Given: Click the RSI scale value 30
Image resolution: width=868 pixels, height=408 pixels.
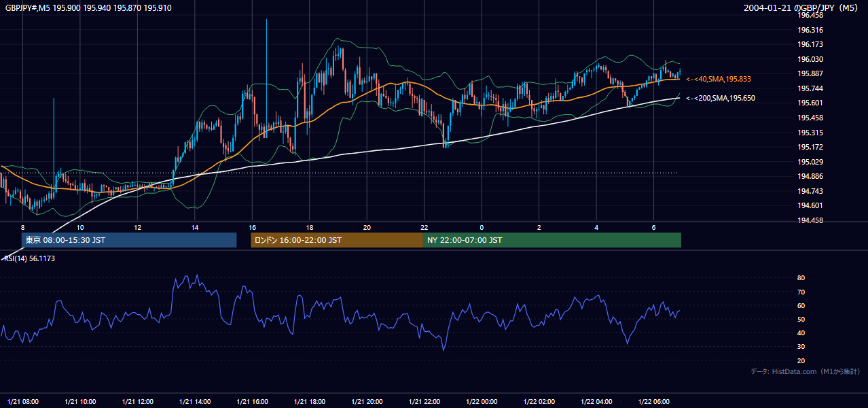Looking at the screenshot, I should 801,347.
